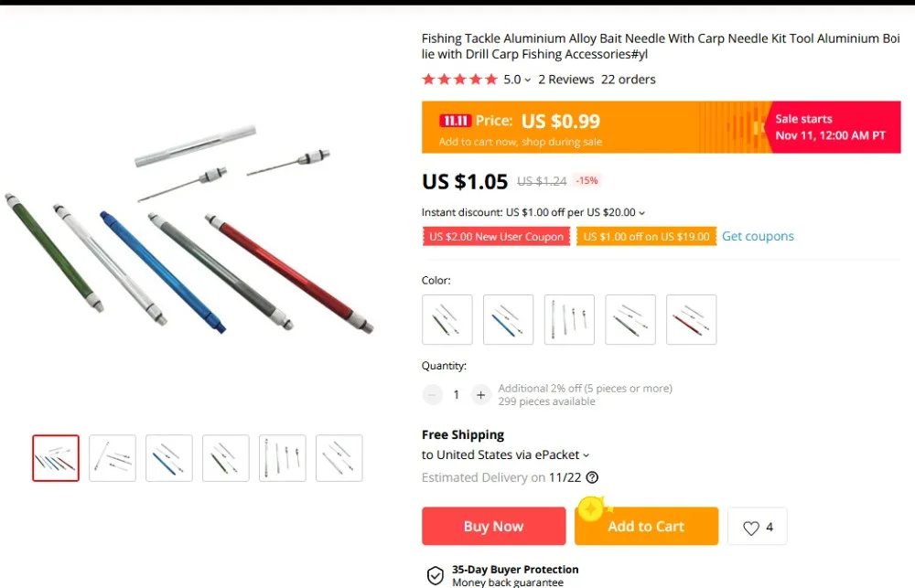The width and height of the screenshot is (915, 588).
Task: Select the US $2.00 New User Coupon
Action: 497,237
